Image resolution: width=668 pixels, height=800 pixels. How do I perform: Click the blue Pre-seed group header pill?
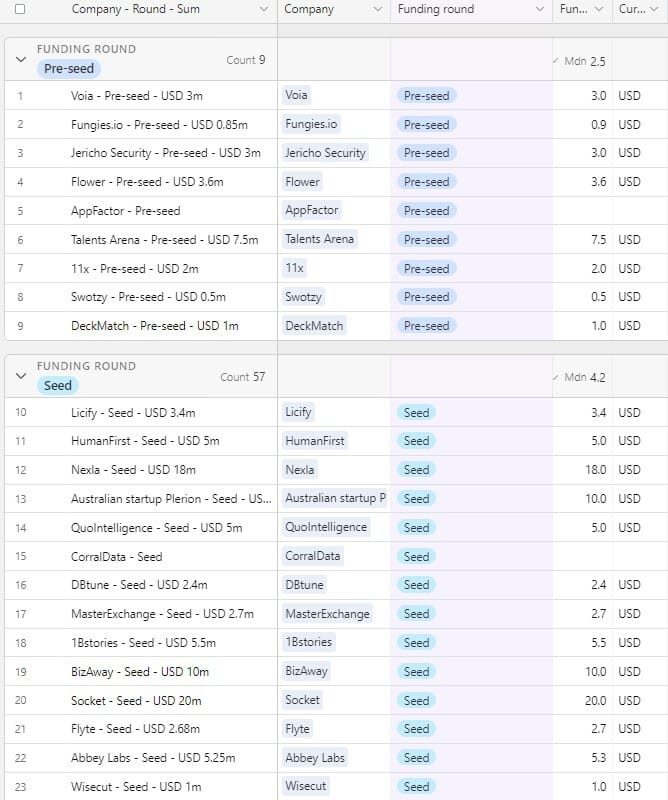[x=69, y=68]
